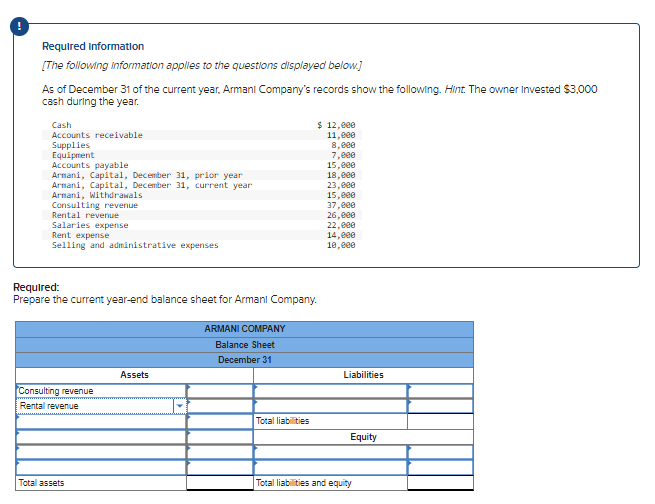Click the Total liabilities amount cell
This screenshot has width=655, height=504.
[x=440, y=421]
